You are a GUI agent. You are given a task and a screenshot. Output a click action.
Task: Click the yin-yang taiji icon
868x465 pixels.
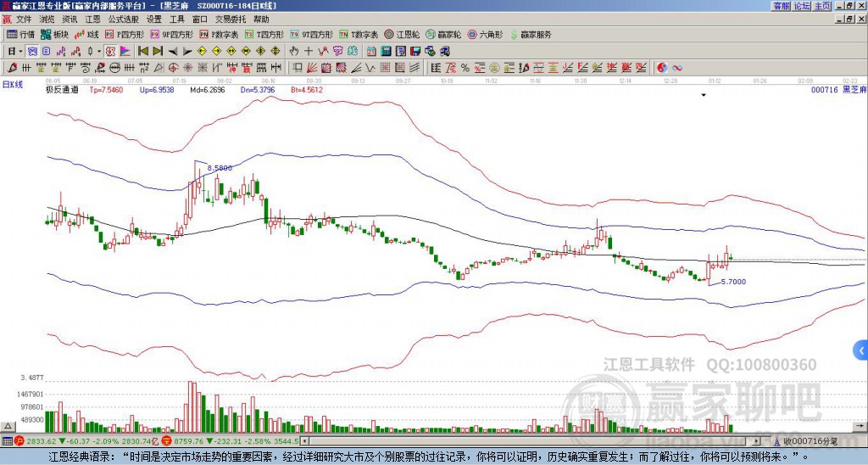click(662, 68)
